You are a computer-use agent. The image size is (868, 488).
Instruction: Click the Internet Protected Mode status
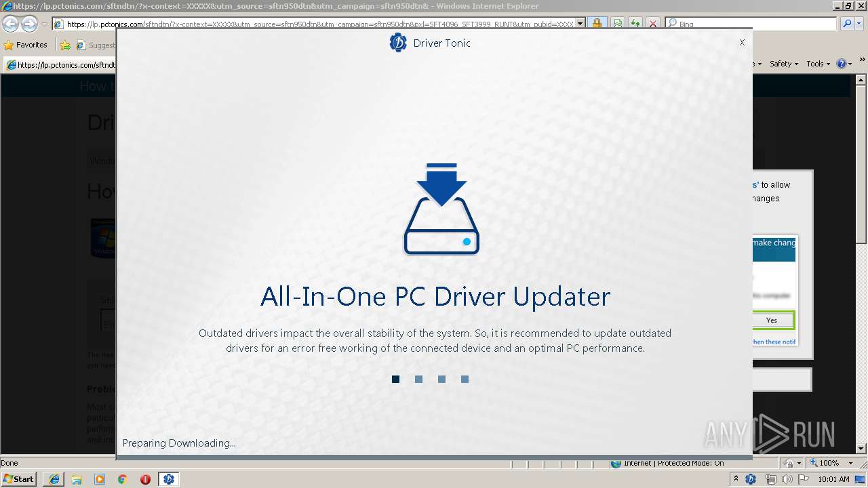(667, 464)
